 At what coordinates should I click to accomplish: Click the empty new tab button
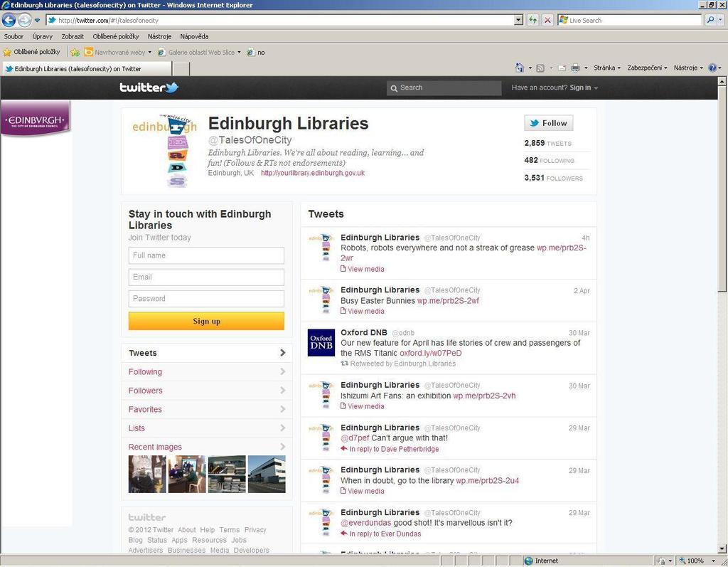point(181,69)
